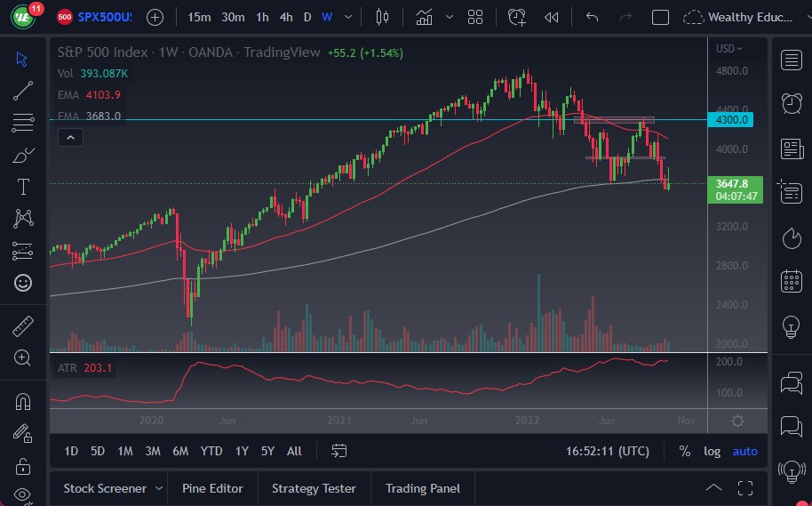Viewport: 812px width, 506px height.
Task: Click the bar replay rewind icon
Action: point(551,17)
